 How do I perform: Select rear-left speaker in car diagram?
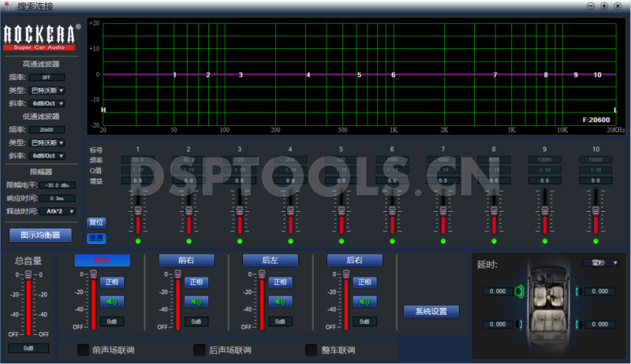[x=520, y=324]
